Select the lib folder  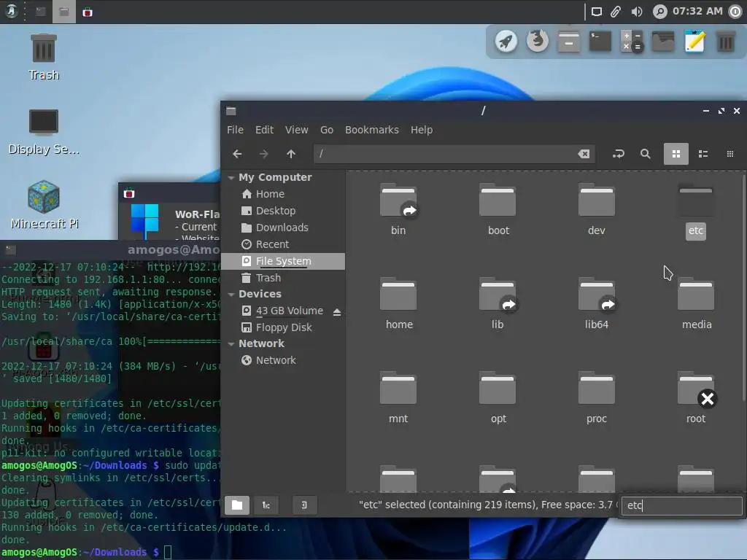coord(498,304)
